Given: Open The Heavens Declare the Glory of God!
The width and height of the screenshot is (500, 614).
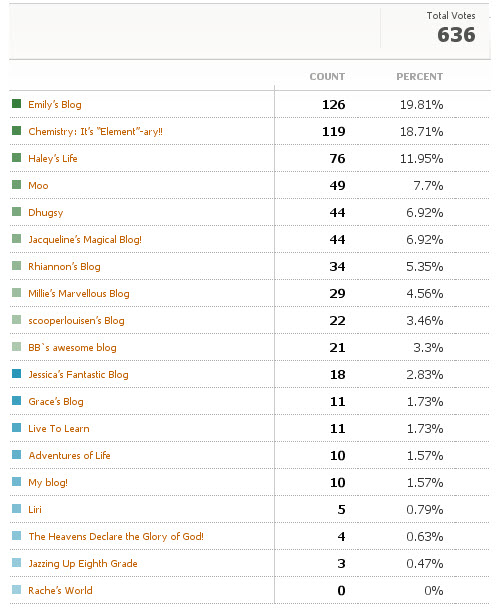Looking at the screenshot, I should [x=116, y=536].
